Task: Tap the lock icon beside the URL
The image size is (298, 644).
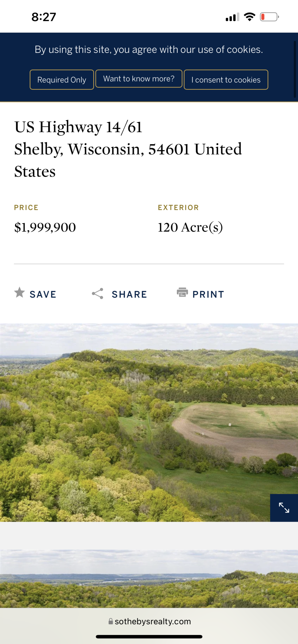Action: click(x=111, y=621)
